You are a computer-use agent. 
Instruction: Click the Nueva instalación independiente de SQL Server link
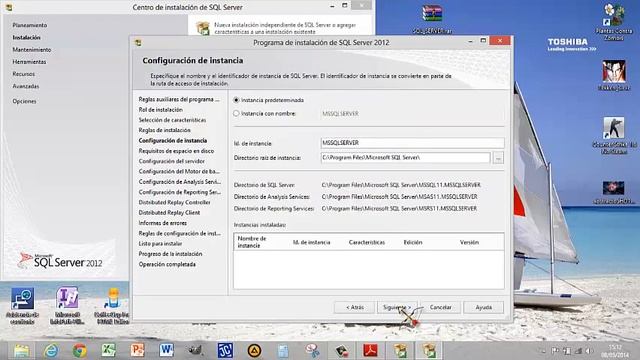point(285,28)
